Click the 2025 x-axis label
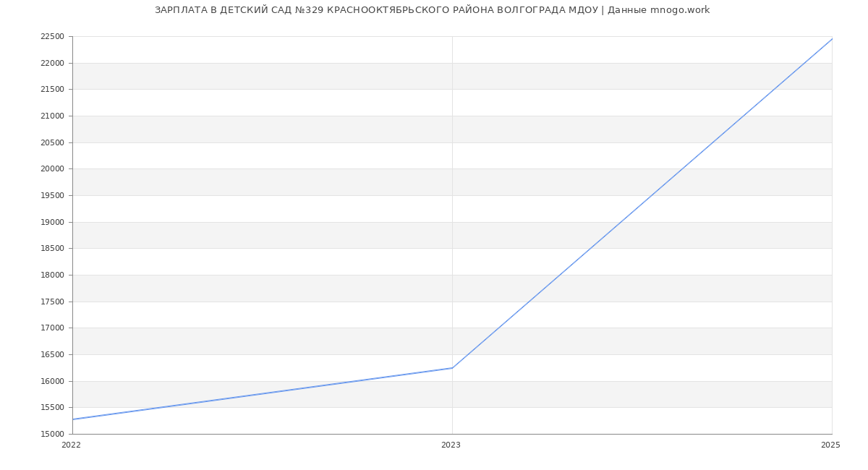868x470 pixels. (x=830, y=445)
